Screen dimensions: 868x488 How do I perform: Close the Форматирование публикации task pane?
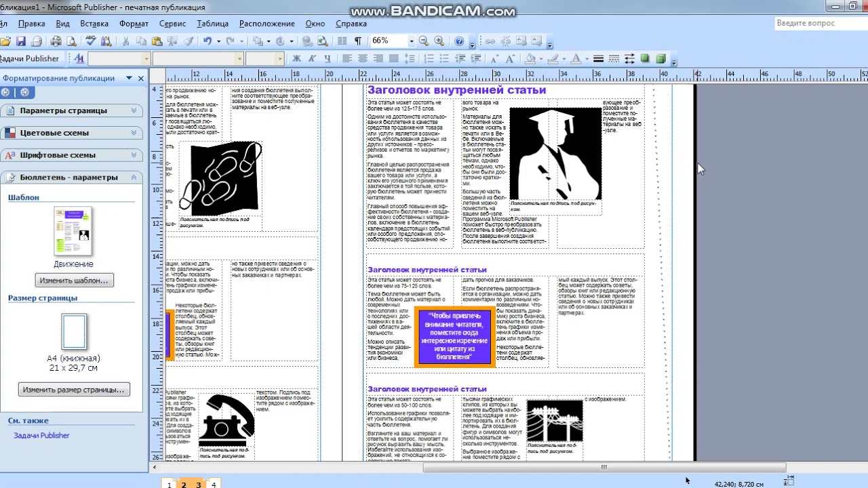pyautogui.click(x=141, y=78)
